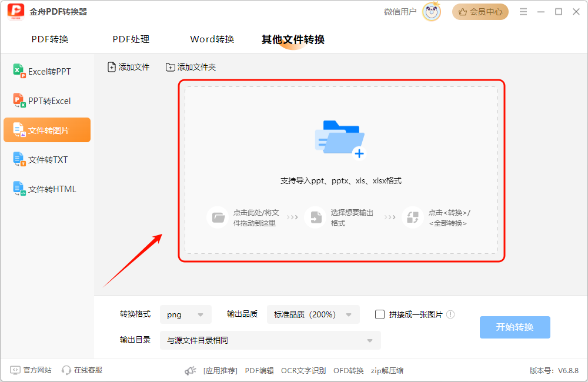Select the 文件转图片 sidebar icon
The height and width of the screenshot is (382, 588).
coord(19,130)
